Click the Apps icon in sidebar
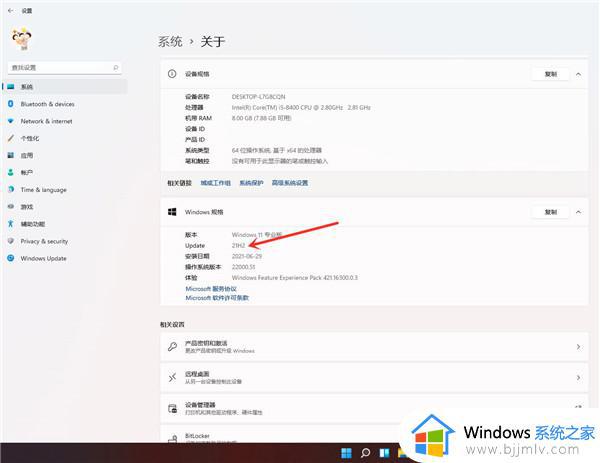The image size is (600, 463). [x=11, y=155]
